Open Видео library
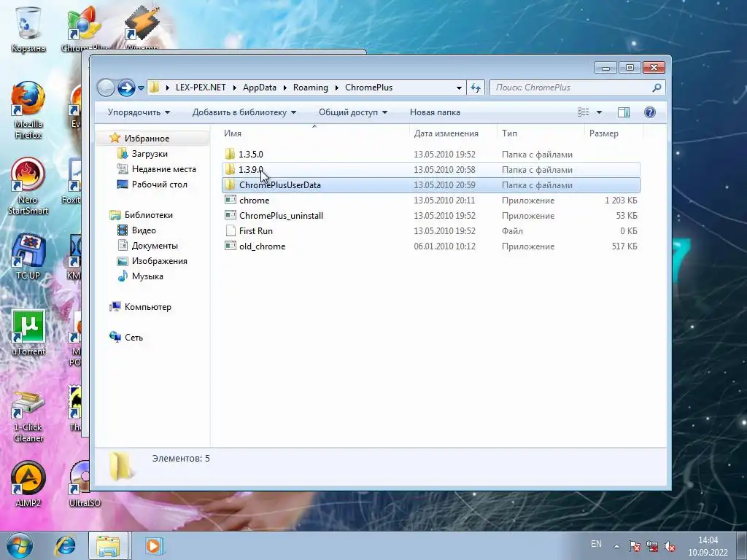The height and width of the screenshot is (560, 747). (144, 230)
